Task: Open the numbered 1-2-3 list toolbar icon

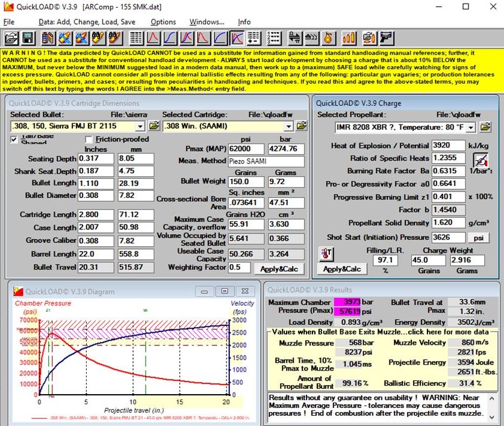Action: coord(274,38)
